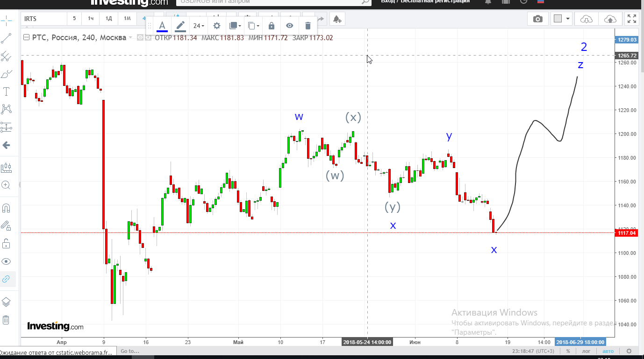Select the 1Д timeframe
The image size is (644, 359).
point(108,19)
